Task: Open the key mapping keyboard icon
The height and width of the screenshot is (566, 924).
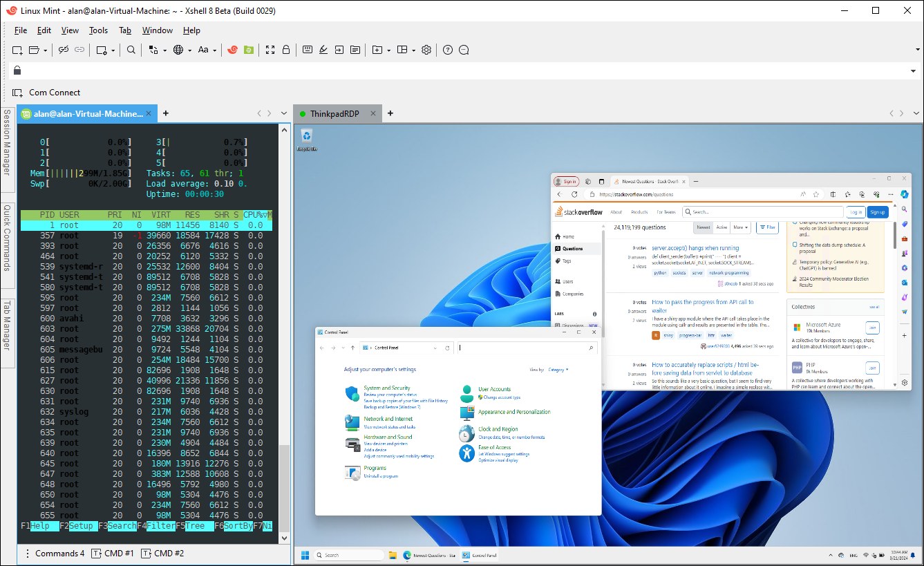Action: pyautogui.click(x=308, y=50)
